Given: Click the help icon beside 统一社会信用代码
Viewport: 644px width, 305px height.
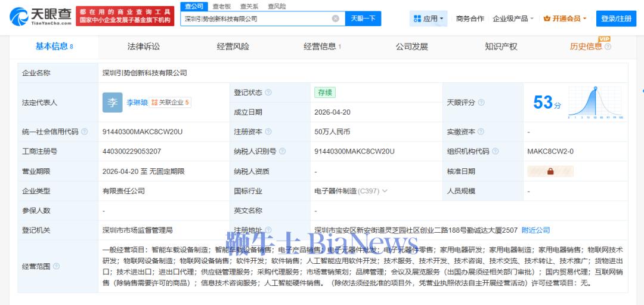Looking at the screenshot, I should [x=84, y=132].
